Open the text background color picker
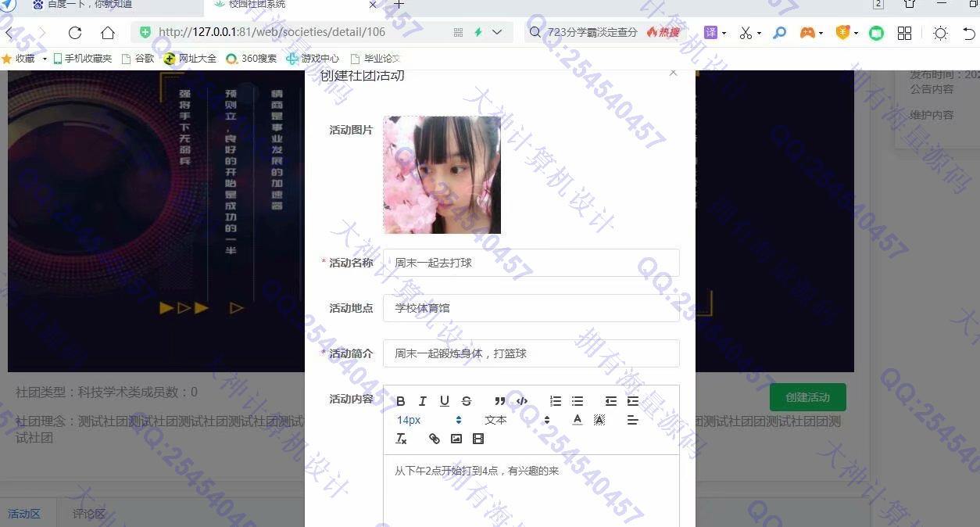Image resolution: width=980 pixels, height=527 pixels. click(x=599, y=420)
